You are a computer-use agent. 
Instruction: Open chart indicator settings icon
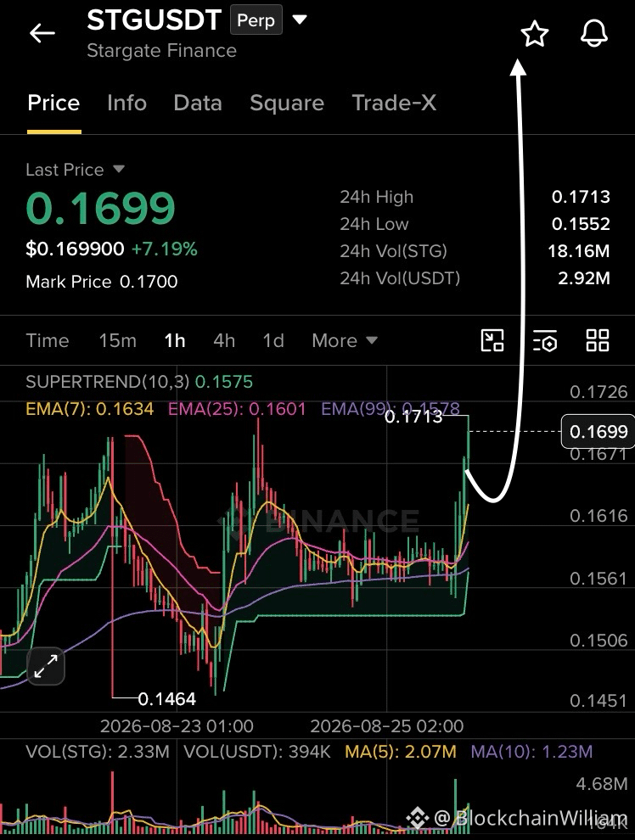click(545, 341)
